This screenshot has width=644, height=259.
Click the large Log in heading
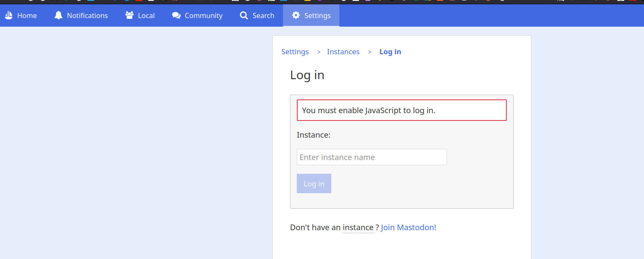(307, 75)
